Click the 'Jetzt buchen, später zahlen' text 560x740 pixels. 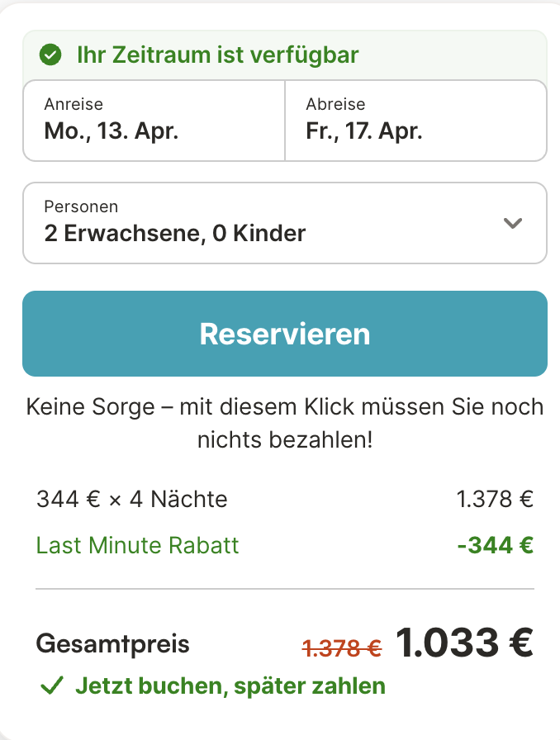click(231, 685)
